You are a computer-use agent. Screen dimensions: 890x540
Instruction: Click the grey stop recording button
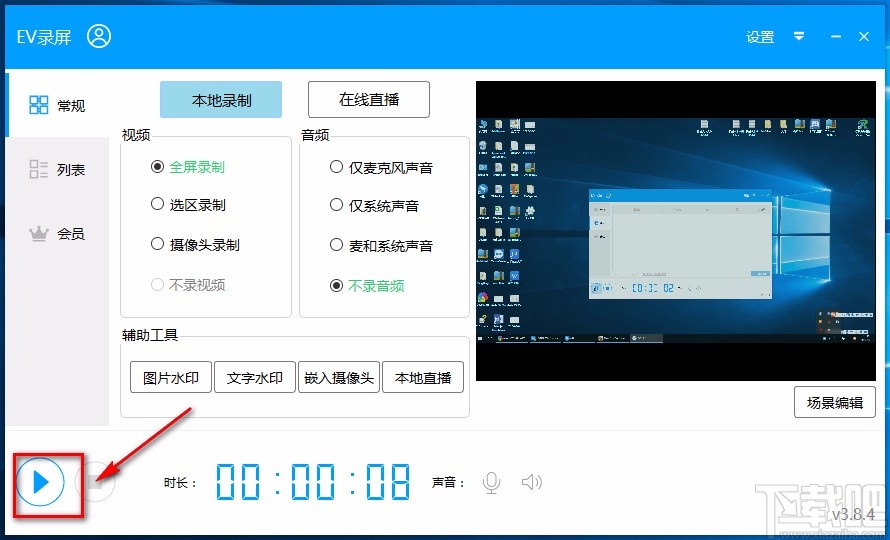(95, 482)
